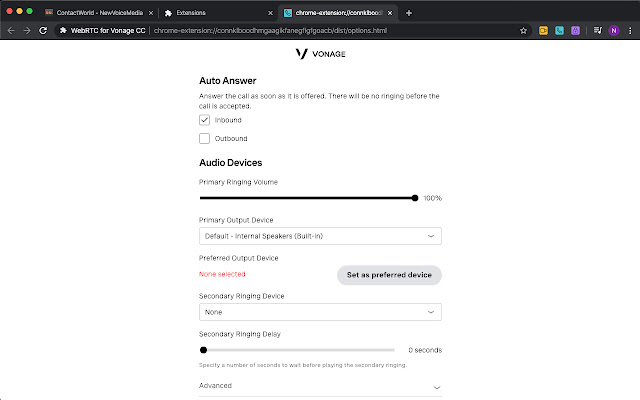Screen dimensions: 640x400
Task: Switch to the Extensions tab
Action: [x=217, y=12]
